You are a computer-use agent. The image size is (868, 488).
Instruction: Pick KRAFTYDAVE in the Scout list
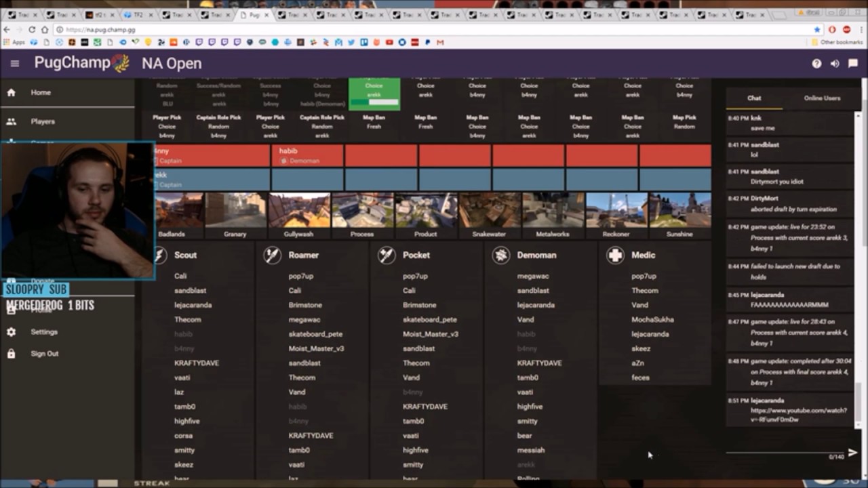tap(197, 363)
